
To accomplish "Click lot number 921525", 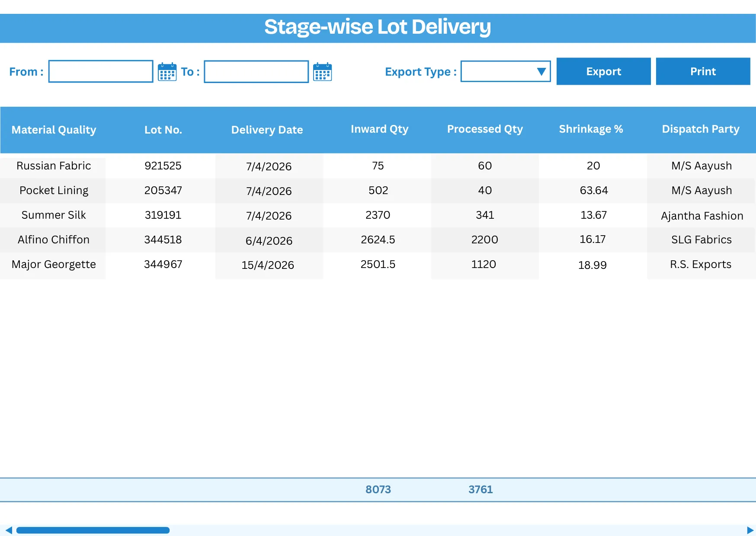I will [163, 166].
